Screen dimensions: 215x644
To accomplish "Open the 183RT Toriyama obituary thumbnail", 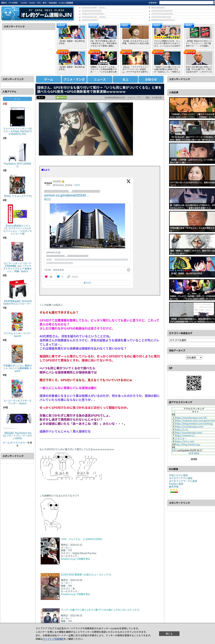I will pyautogui.click(x=72, y=32).
